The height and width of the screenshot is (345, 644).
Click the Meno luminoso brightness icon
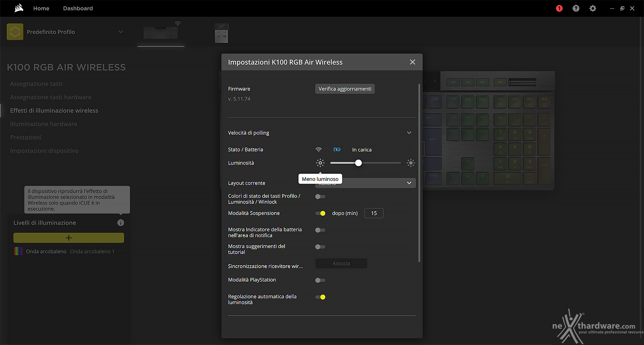(x=320, y=163)
